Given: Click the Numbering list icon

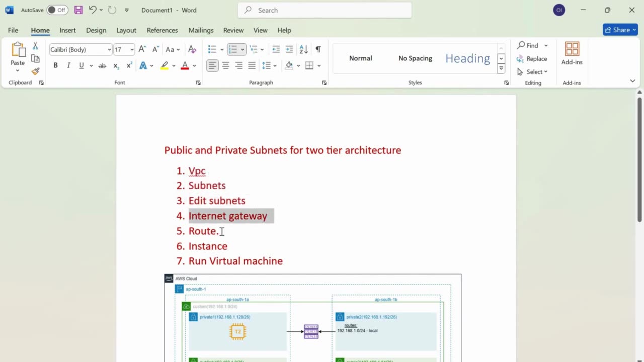Looking at the screenshot, I should (x=232, y=49).
